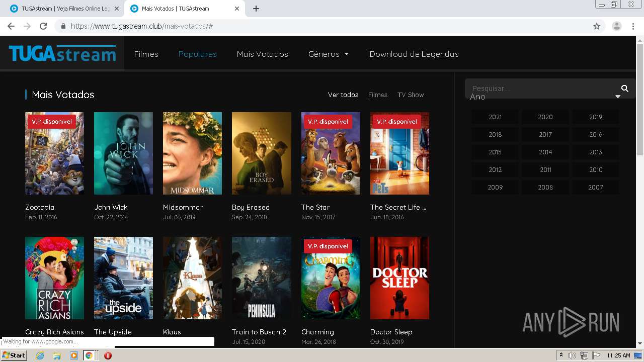Launch Windows Media Player from taskbar

[74, 355]
